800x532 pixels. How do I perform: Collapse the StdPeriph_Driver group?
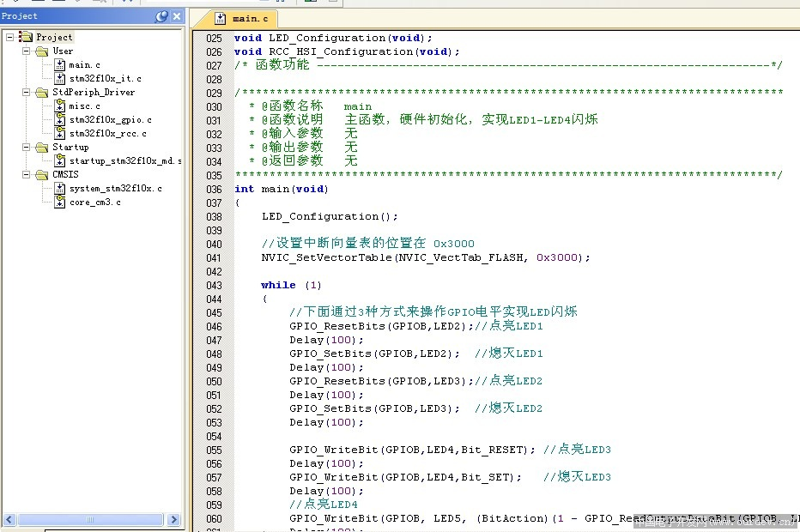[x=26, y=93]
